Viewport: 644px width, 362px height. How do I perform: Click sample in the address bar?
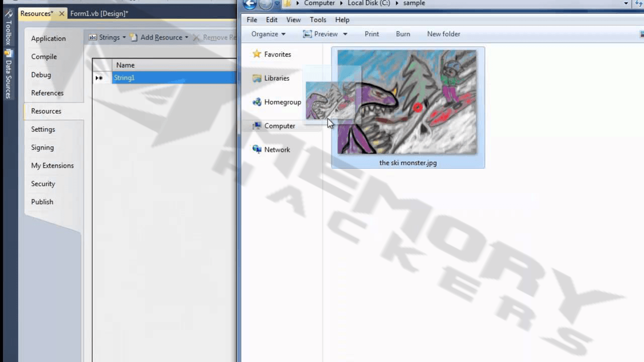point(414,4)
